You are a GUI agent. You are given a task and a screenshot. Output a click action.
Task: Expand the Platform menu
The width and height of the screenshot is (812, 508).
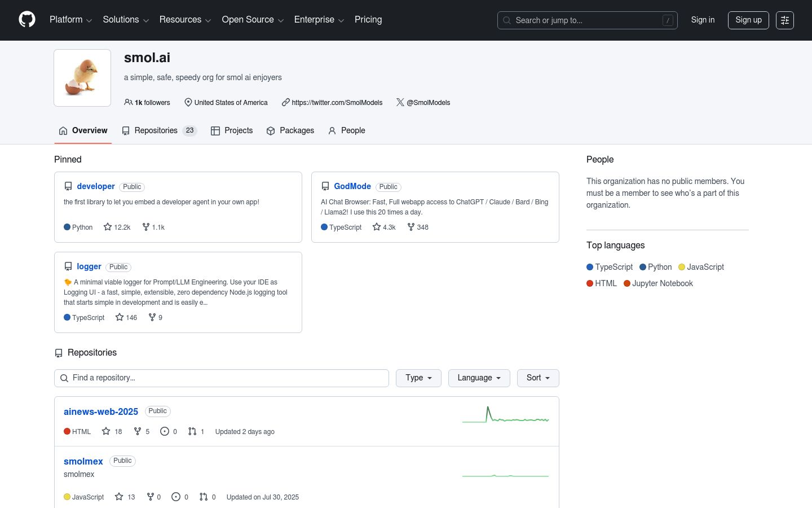point(71,20)
